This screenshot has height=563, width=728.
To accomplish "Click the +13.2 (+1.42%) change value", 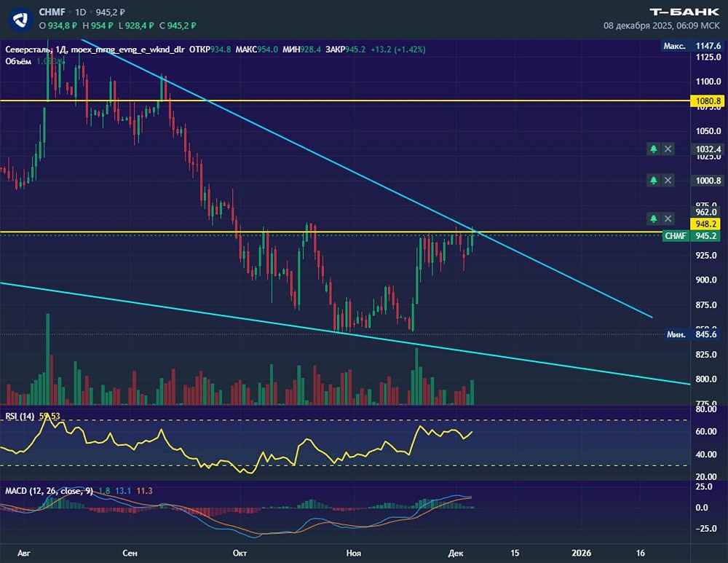I will click(398, 50).
